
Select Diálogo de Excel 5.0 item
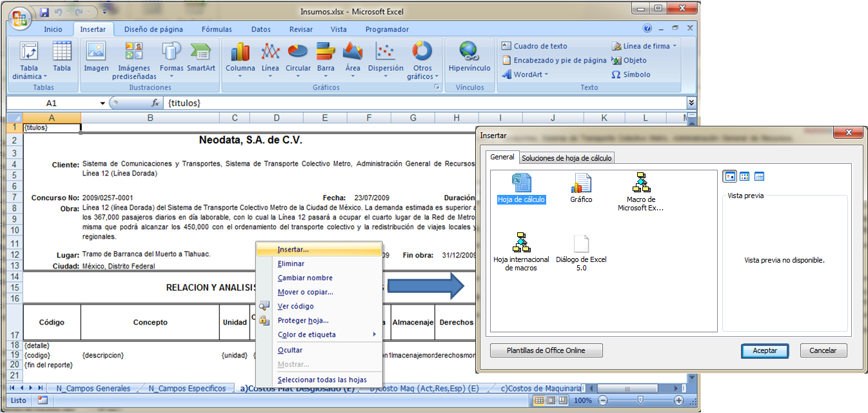(581, 252)
